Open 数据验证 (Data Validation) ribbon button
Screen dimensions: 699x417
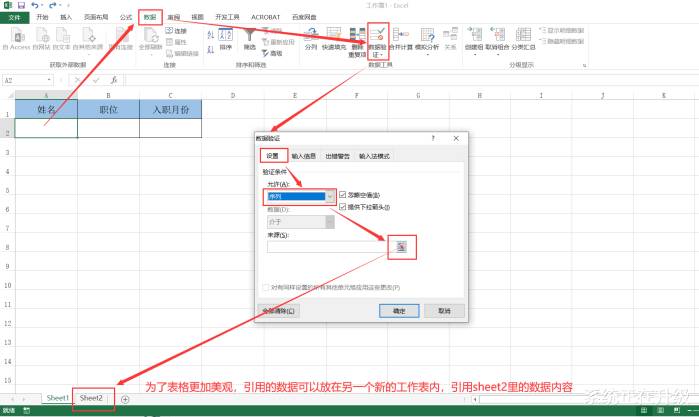[x=378, y=42]
